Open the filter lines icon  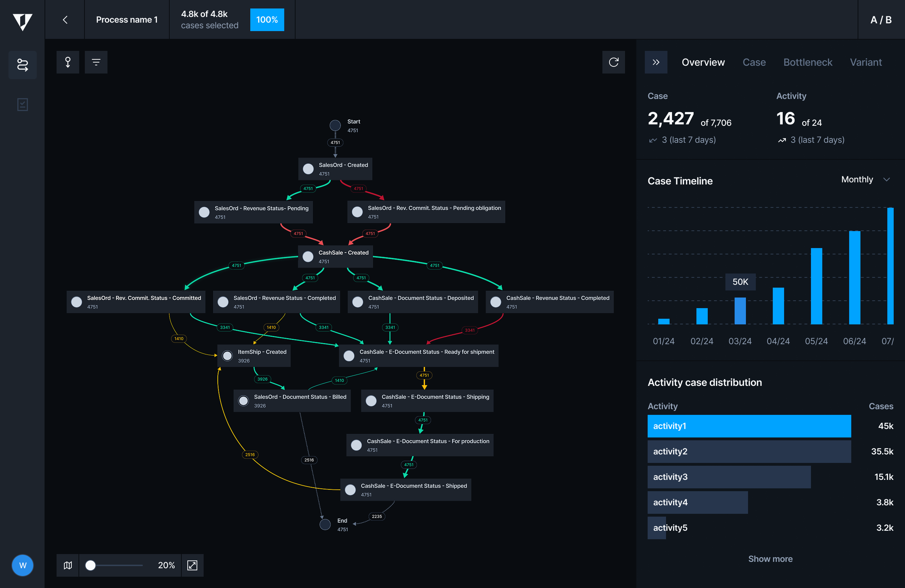point(96,62)
